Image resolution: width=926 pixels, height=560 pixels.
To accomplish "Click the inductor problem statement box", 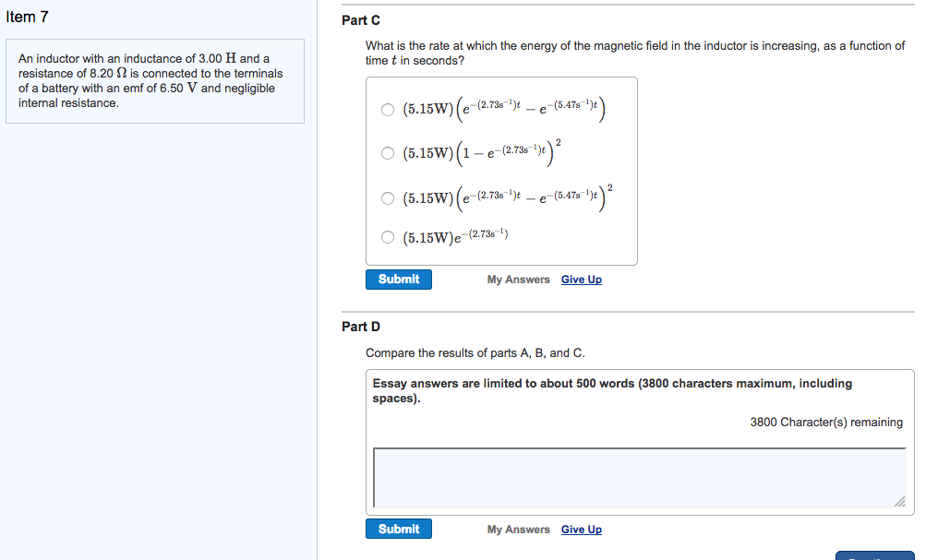I will (x=154, y=81).
